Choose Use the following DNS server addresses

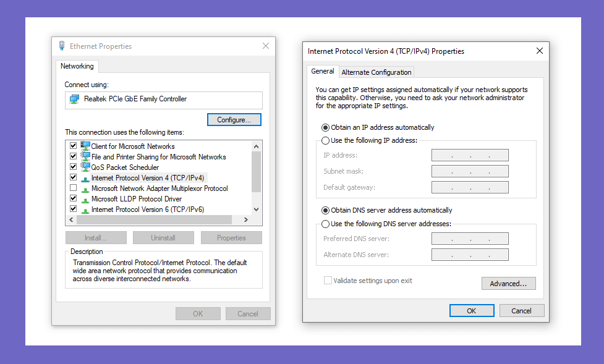point(326,224)
